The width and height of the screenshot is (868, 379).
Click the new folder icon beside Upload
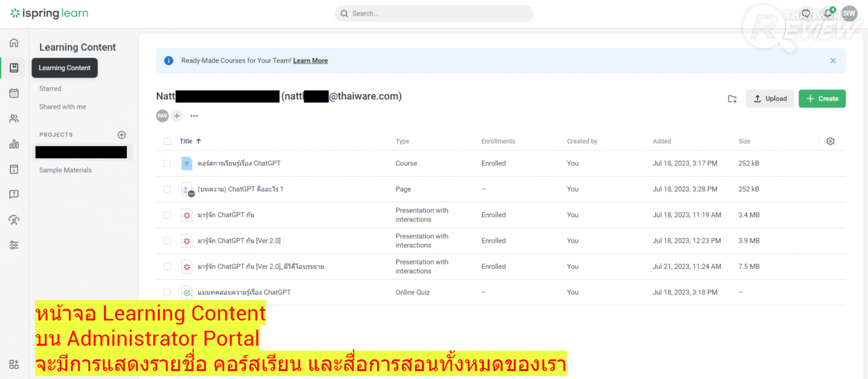pyautogui.click(x=732, y=99)
